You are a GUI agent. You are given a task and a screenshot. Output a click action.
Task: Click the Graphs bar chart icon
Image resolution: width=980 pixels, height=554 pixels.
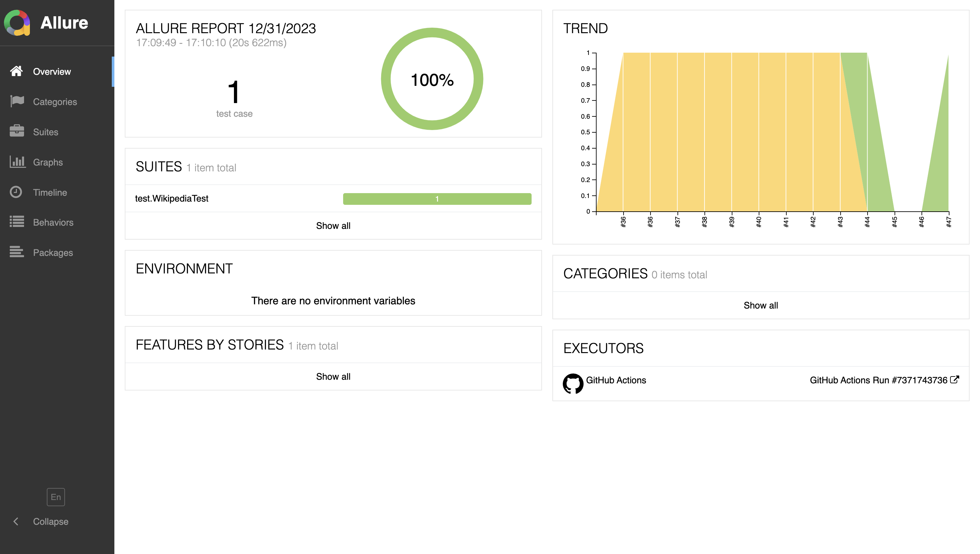coord(17,162)
